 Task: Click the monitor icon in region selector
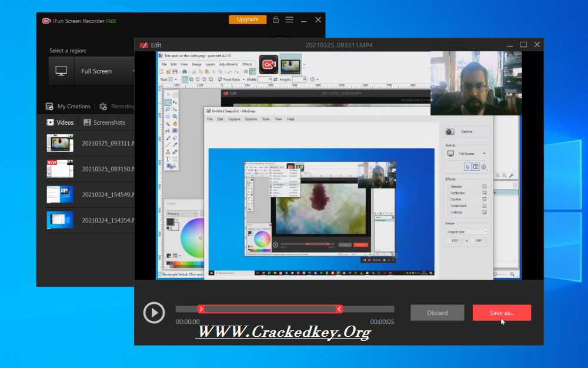61,71
